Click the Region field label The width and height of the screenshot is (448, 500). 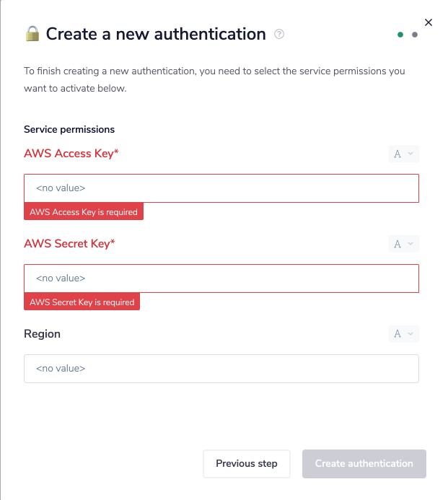(42, 334)
